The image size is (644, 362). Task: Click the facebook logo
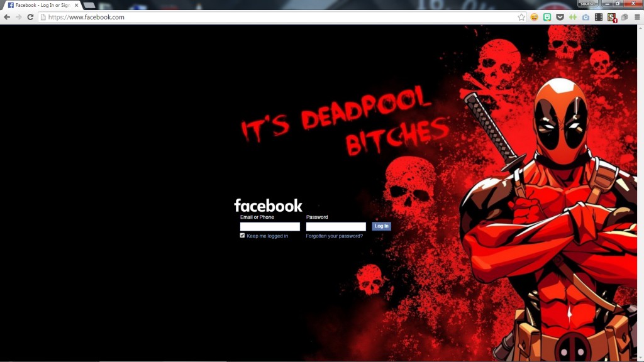[x=268, y=206]
